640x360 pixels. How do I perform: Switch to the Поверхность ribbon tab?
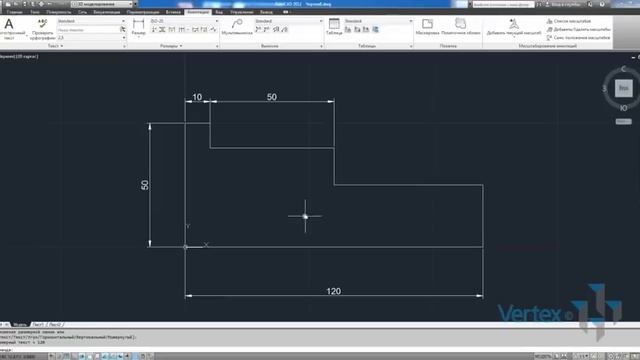tap(58, 12)
